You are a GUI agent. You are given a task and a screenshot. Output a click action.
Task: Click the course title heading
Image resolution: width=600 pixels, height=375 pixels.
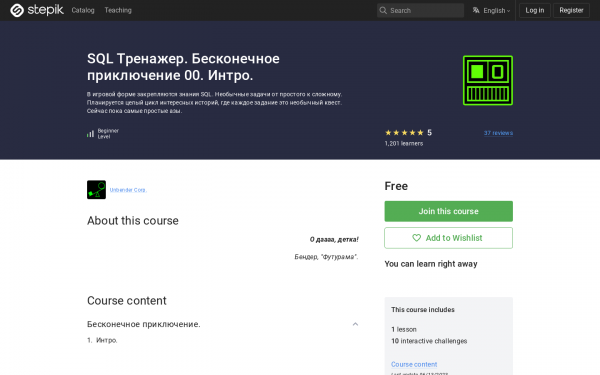coord(183,67)
